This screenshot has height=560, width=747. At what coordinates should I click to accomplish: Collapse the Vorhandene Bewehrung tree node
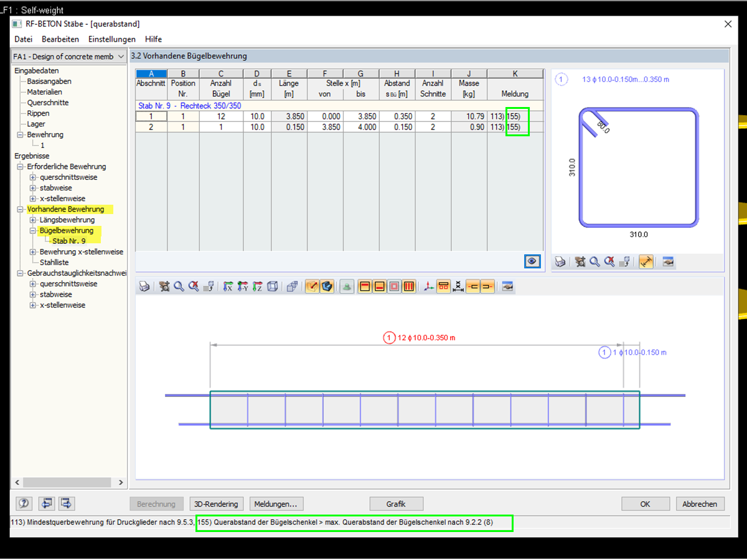coord(21,210)
